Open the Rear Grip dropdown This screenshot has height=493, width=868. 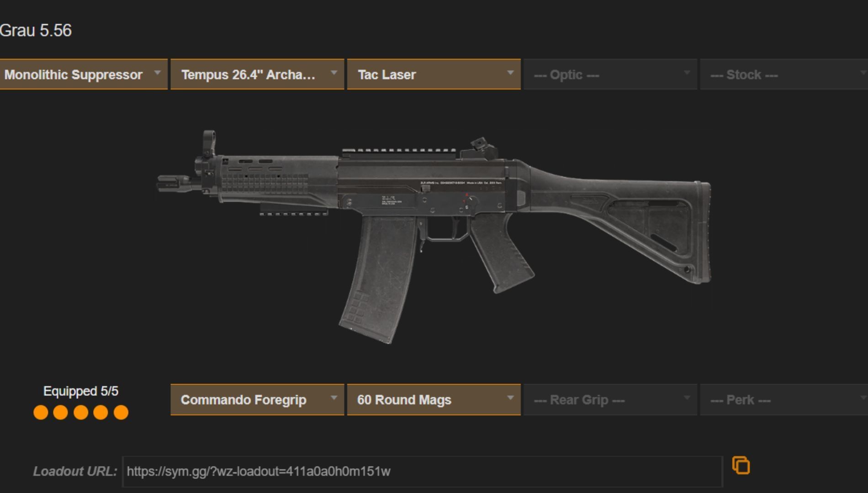pos(610,400)
